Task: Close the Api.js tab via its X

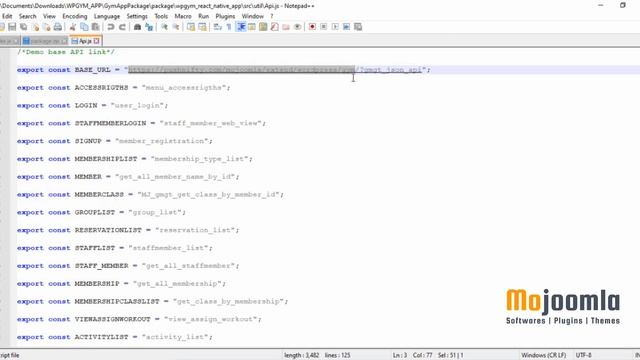Action: 96,41
